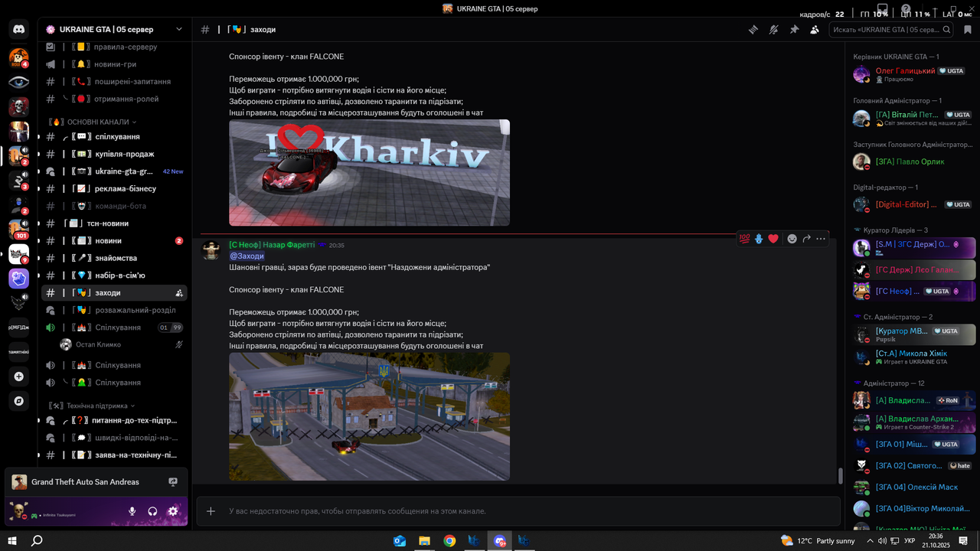980x551 pixels.
Task: Open the 12°C weather widget
Action: click(818, 540)
